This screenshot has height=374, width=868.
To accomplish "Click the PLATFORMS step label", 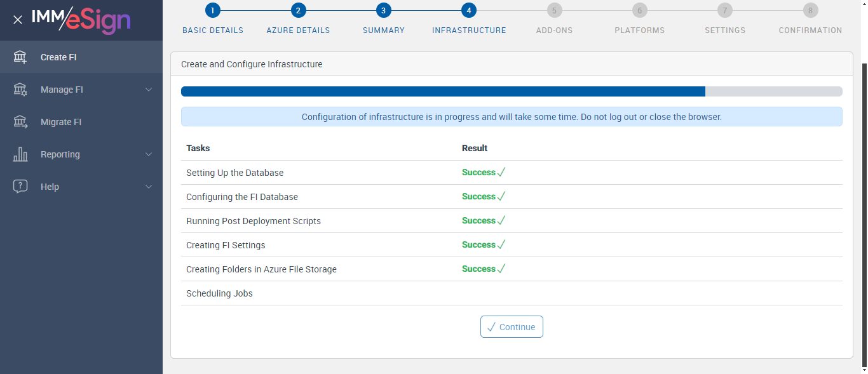I will 640,30.
